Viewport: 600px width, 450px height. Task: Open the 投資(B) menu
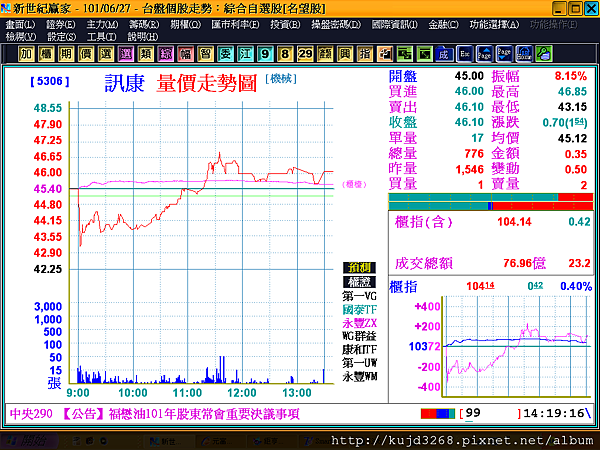click(x=285, y=25)
